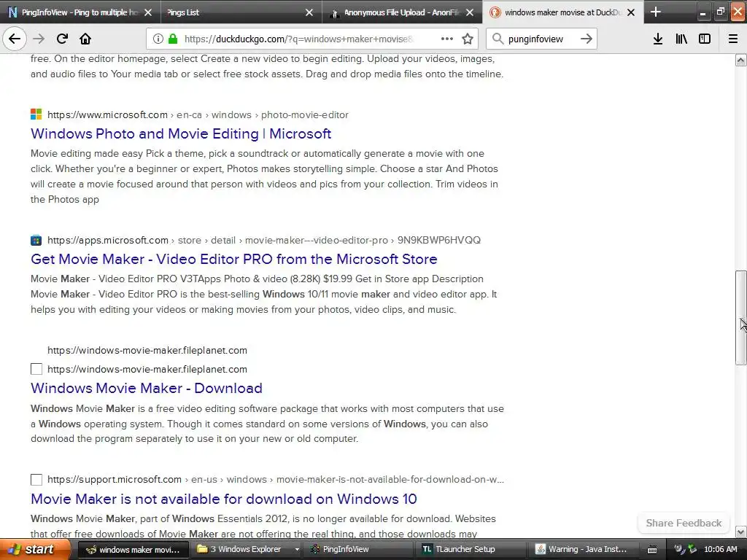Switch to Anonymous File Upload tab

coord(403,12)
